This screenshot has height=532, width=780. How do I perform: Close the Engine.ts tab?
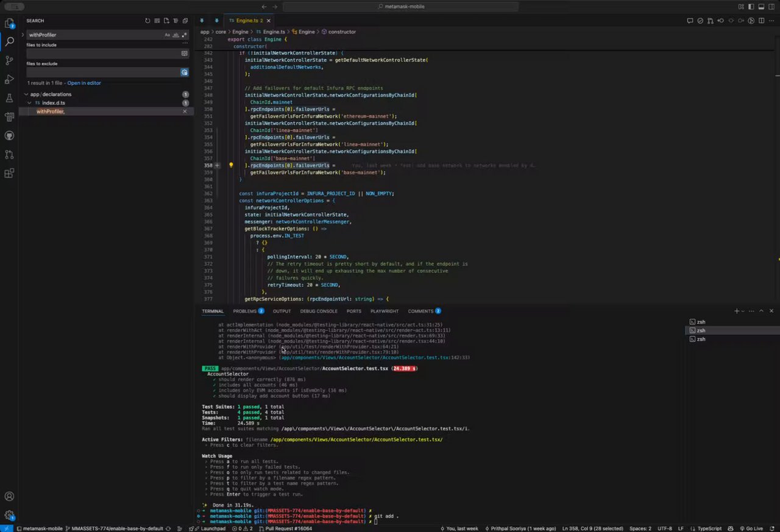269,21
